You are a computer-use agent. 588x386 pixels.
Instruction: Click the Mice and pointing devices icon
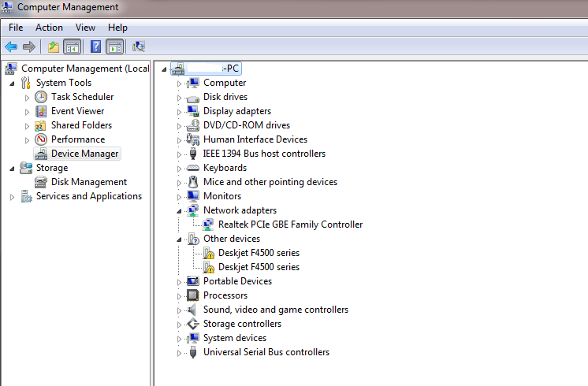(x=193, y=182)
